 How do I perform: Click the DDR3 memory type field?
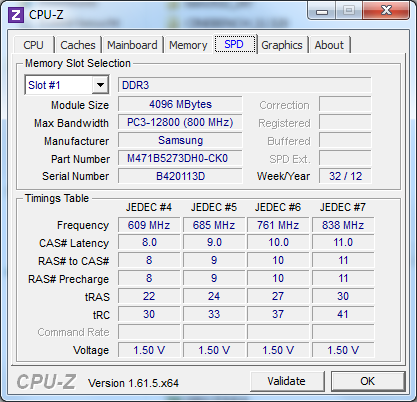(245, 85)
